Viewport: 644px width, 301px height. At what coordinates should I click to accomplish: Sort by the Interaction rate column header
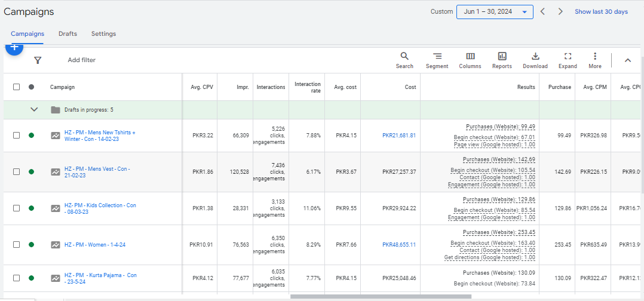(x=308, y=87)
